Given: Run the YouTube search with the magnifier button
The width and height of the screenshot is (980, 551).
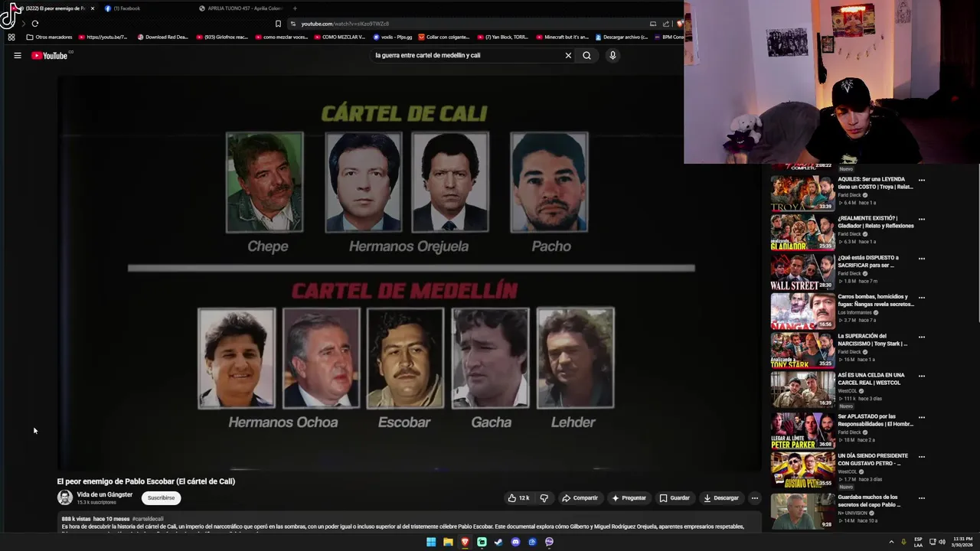Looking at the screenshot, I should click(586, 55).
